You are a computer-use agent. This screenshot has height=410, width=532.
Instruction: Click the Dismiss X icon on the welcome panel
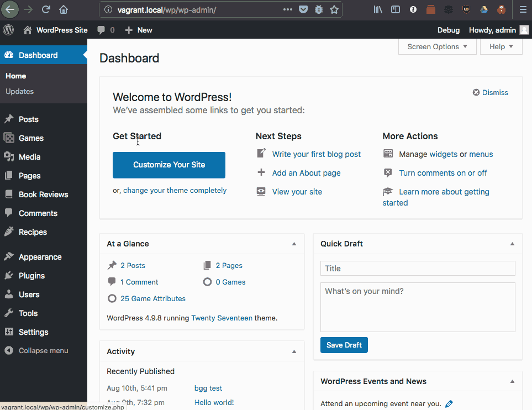pos(476,92)
